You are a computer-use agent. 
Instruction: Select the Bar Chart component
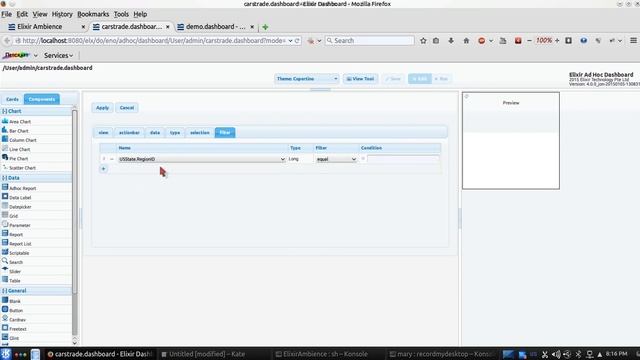click(16, 131)
